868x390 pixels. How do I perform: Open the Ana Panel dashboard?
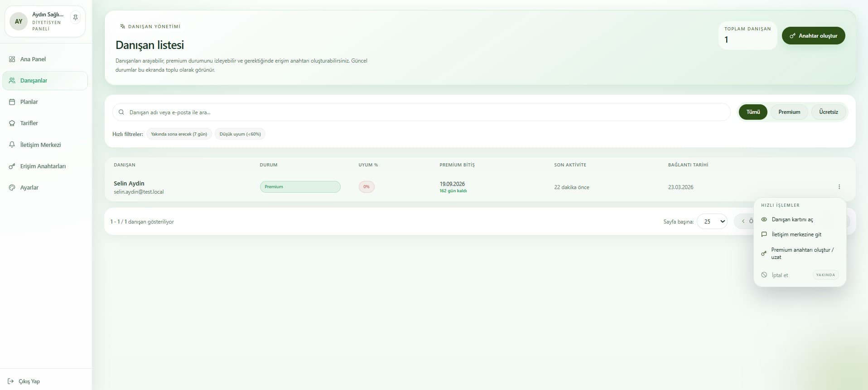point(33,59)
